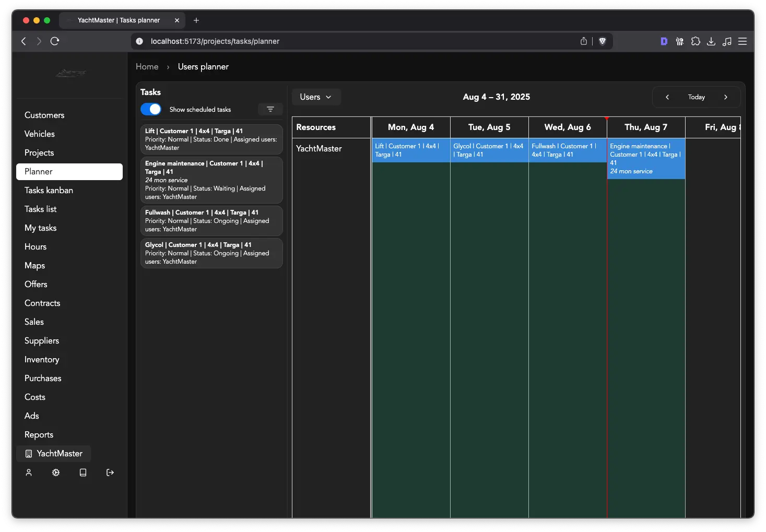The height and width of the screenshot is (532, 766).
Task: Click the logout icon in sidebar
Action: click(110, 472)
